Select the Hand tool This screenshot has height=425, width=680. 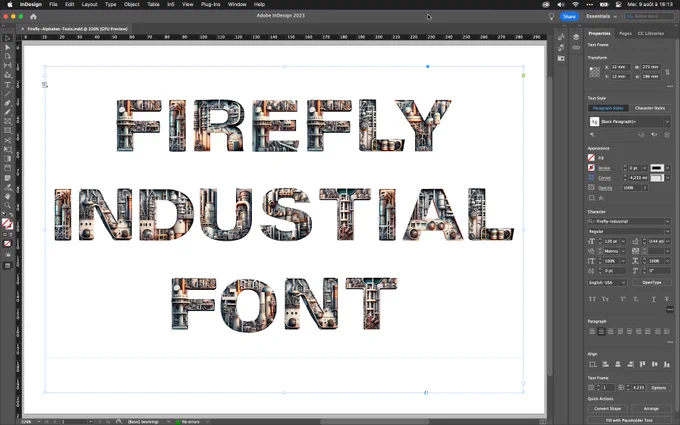(7, 196)
